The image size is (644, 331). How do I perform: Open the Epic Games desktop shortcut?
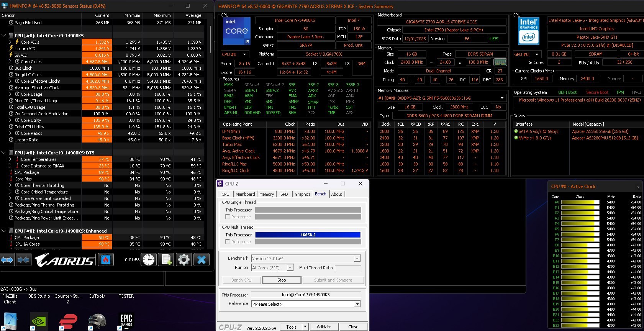pos(126,322)
